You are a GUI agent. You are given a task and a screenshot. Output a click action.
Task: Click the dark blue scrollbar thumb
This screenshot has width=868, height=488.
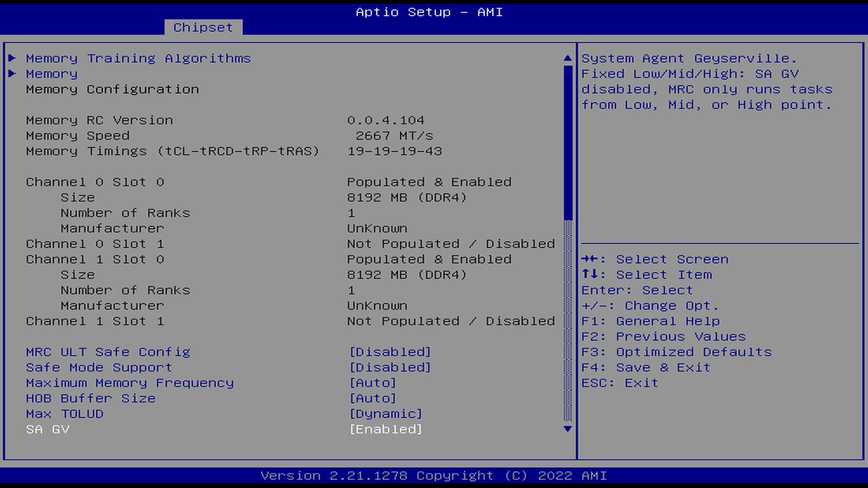click(x=568, y=142)
